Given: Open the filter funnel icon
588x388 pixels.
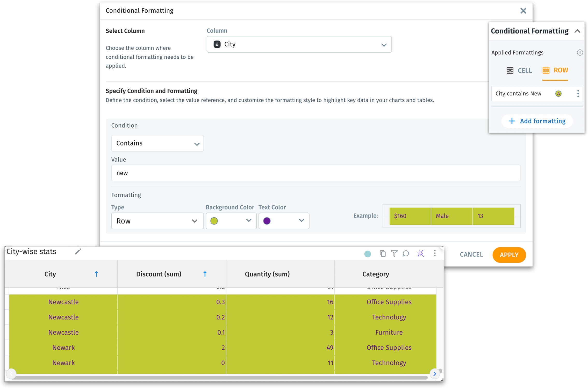Looking at the screenshot, I should point(394,253).
